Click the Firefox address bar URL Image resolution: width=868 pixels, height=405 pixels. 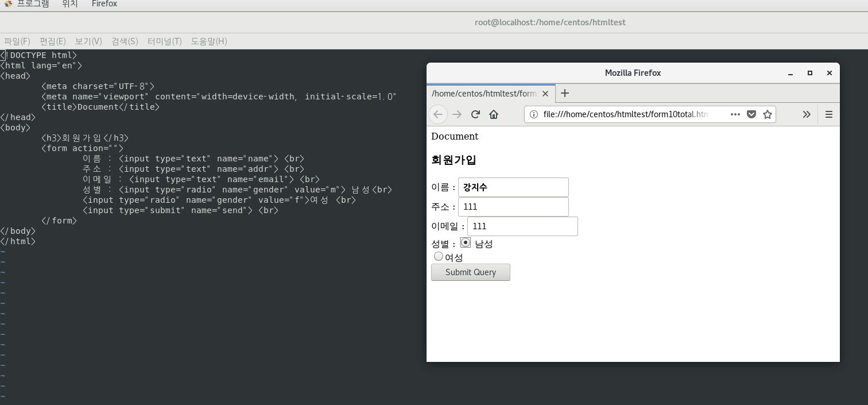coord(627,114)
